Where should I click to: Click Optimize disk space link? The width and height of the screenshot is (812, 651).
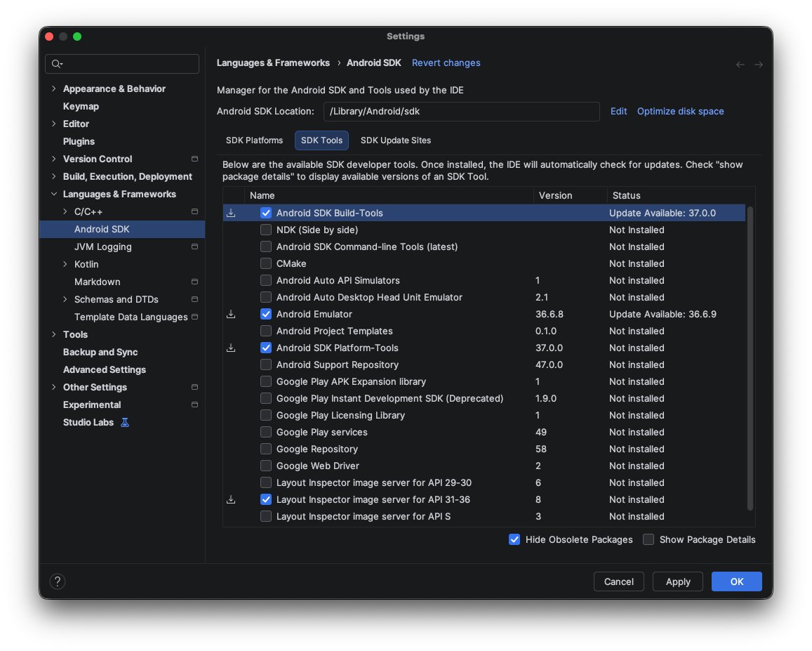[x=681, y=112]
